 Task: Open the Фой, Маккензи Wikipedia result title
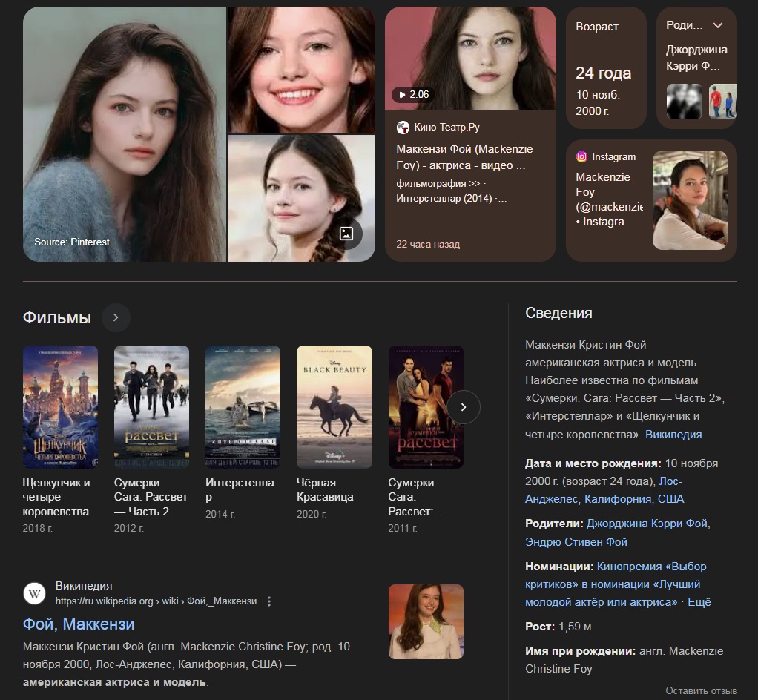pos(79,624)
